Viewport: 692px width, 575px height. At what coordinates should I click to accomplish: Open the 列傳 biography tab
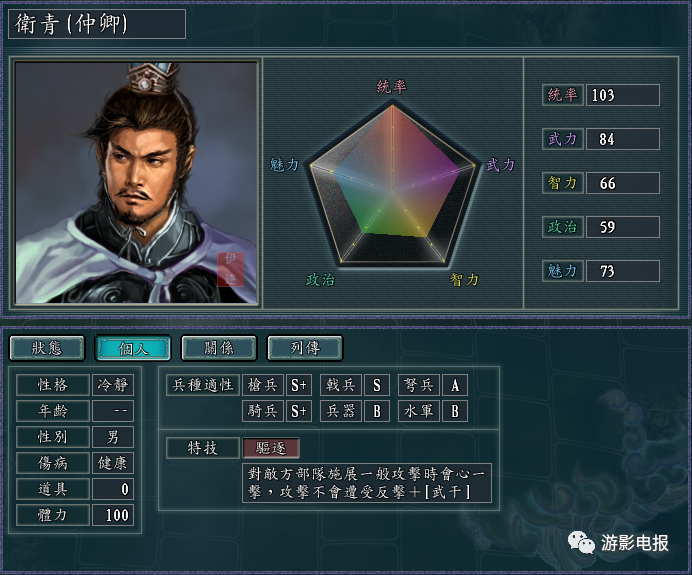click(305, 348)
